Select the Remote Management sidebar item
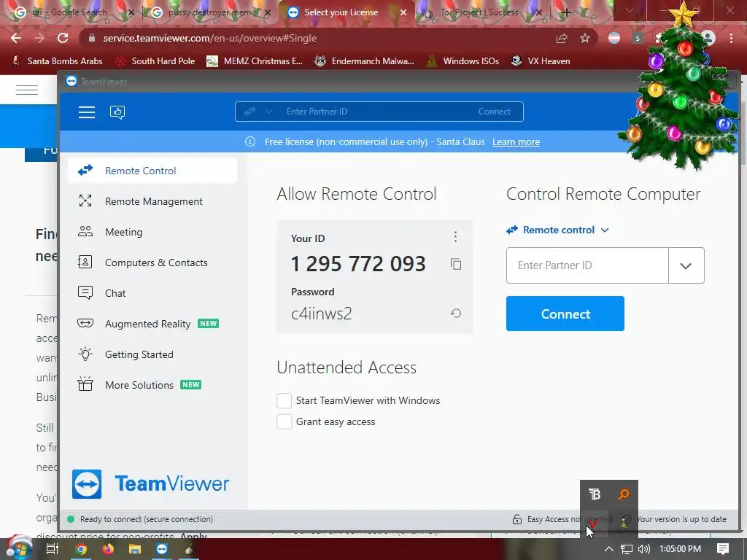747x560 pixels. point(152,201)
